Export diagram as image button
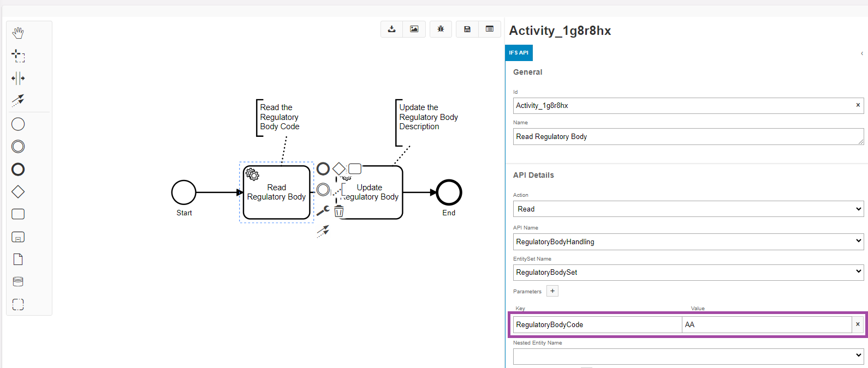 coord(414,29)
